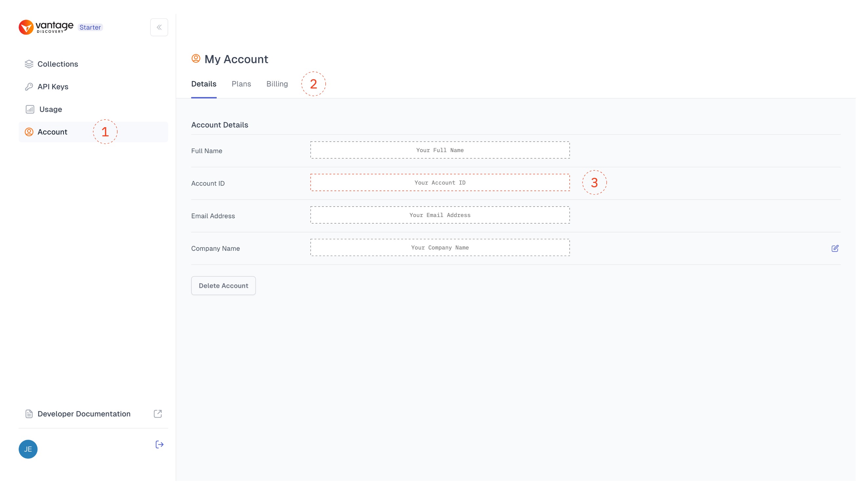Viewport: 868px width, 495px height.
Task: Click the Delete Account button
Action: 224,285
